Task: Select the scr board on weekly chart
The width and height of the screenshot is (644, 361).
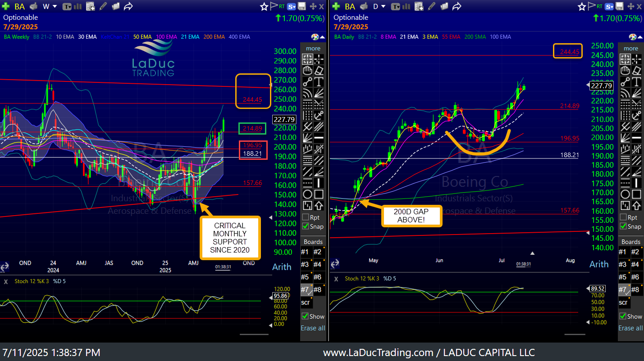Action: coord(306,302)
